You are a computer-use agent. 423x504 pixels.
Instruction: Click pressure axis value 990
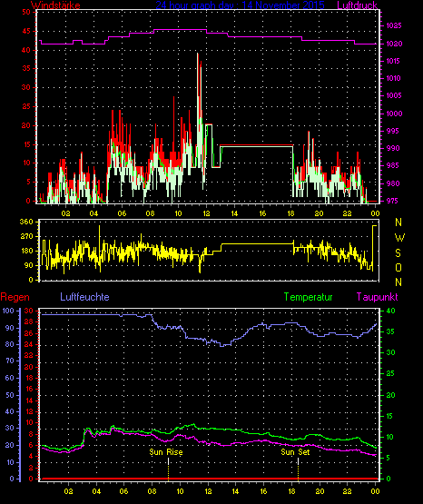tap(393, 148)
